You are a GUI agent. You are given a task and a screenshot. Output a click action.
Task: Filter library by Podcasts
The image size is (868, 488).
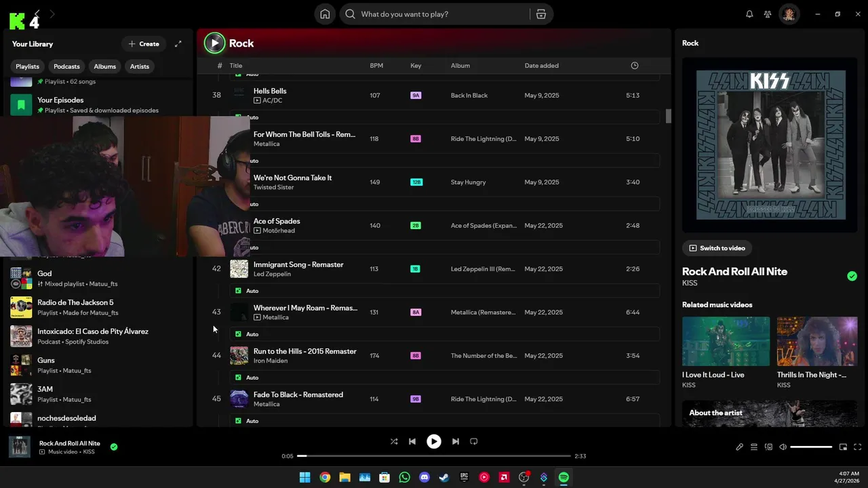[x=66, y=66]
